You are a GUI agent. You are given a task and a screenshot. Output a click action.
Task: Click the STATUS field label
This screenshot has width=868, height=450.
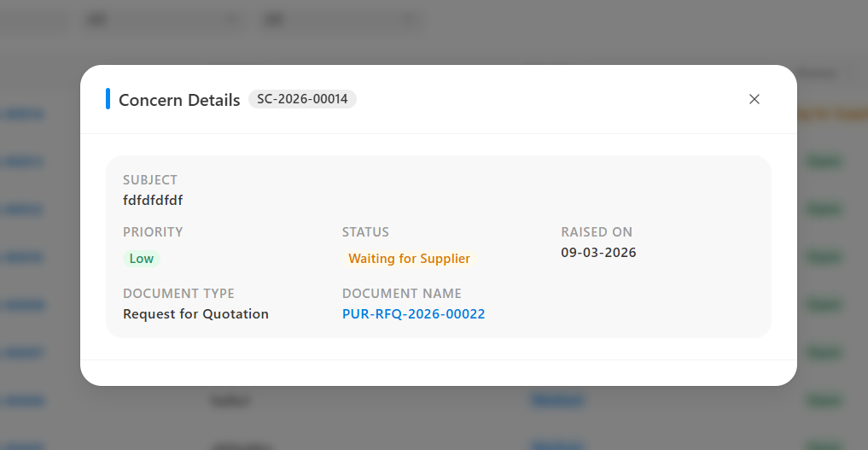click(x=365, y=232)
